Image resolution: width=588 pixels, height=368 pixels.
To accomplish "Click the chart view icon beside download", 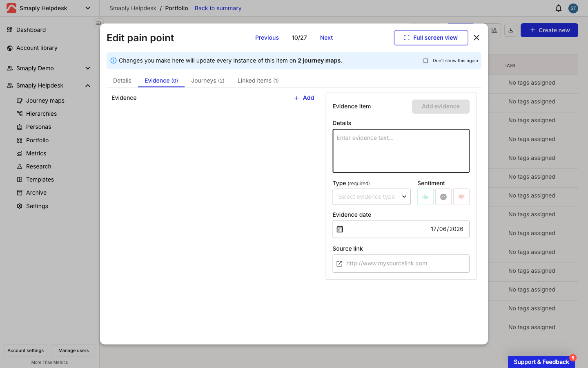I will [x=494, y=30].
